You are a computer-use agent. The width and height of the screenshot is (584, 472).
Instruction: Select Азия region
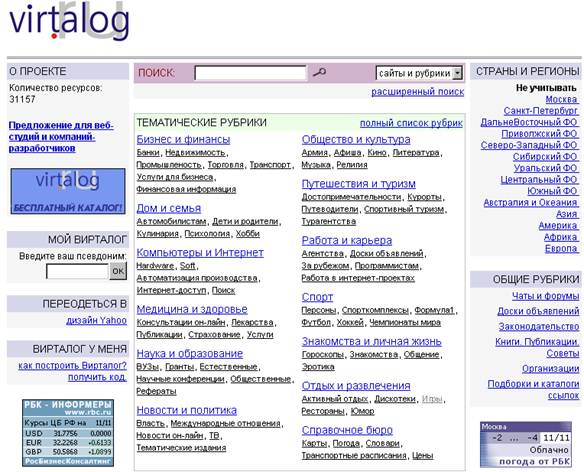click(567, 214)
